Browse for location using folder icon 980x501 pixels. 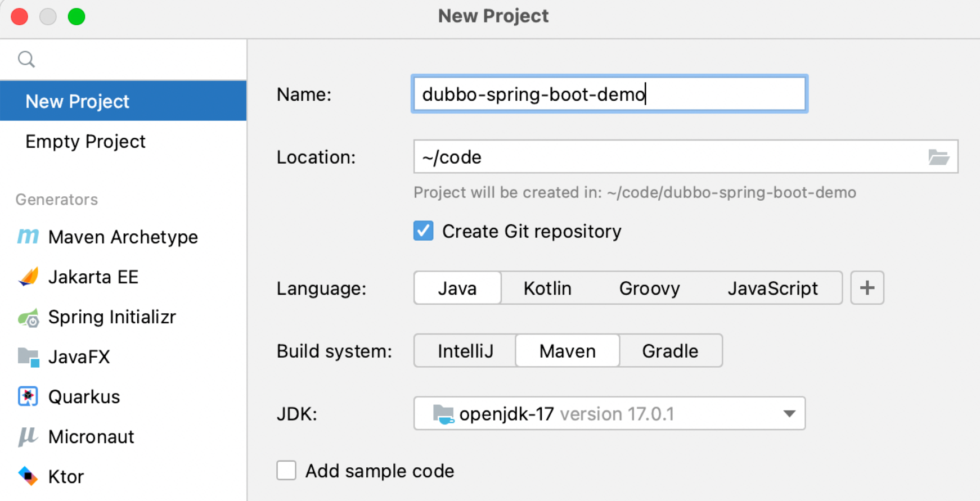tap(938, 157)
